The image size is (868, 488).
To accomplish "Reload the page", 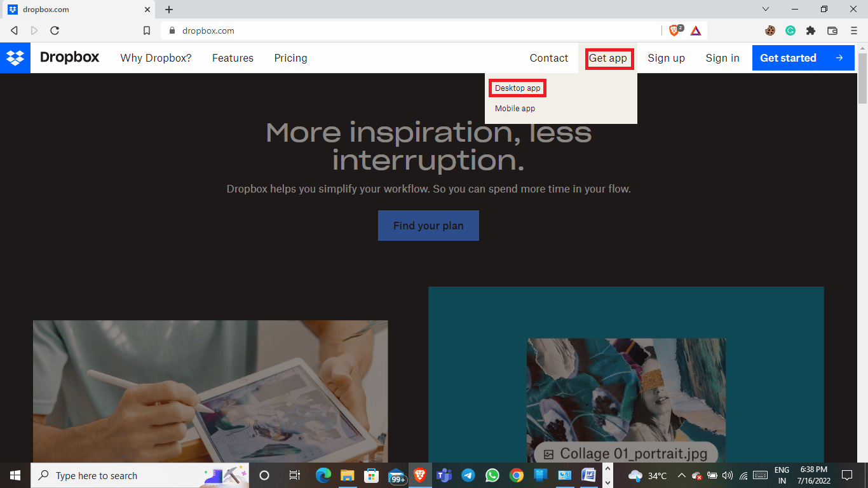I will 55,30.
